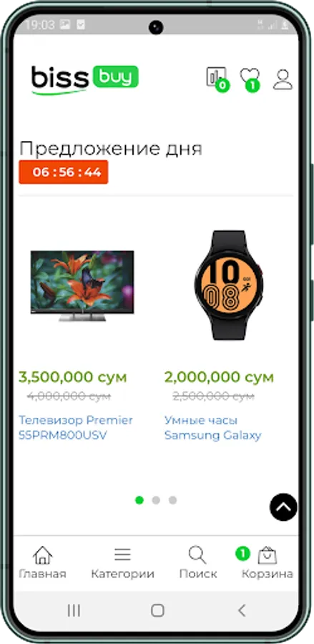The width and height of the screenshot is (314, 644).
Task: Tap Android recent apps navigation button
Action: pos(74,610)
